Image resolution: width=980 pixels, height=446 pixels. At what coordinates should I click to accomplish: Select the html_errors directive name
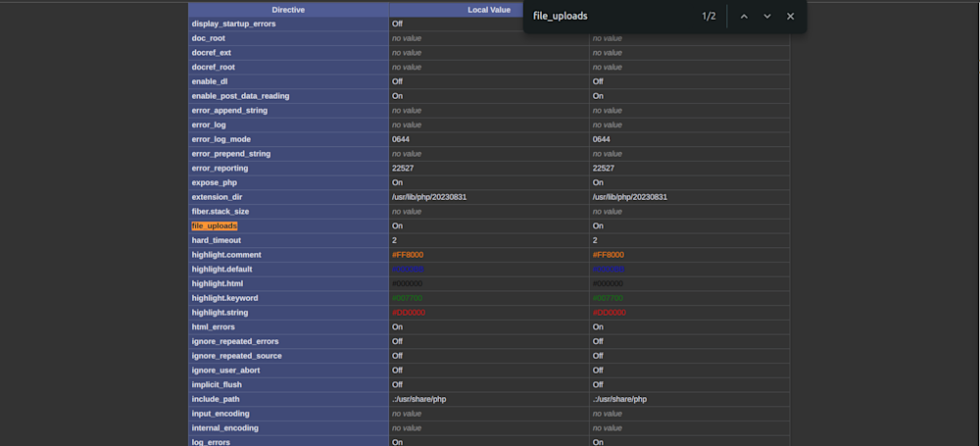tap(213, 326)
